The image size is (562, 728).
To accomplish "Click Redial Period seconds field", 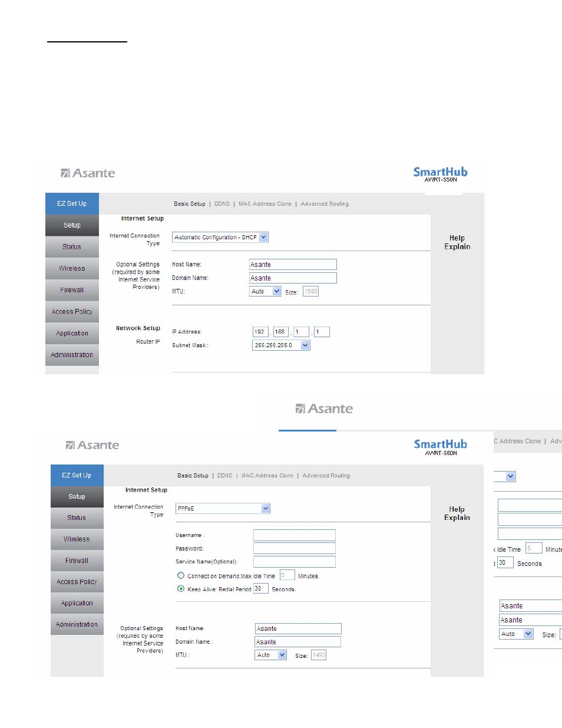I will (x=261, y=588).
